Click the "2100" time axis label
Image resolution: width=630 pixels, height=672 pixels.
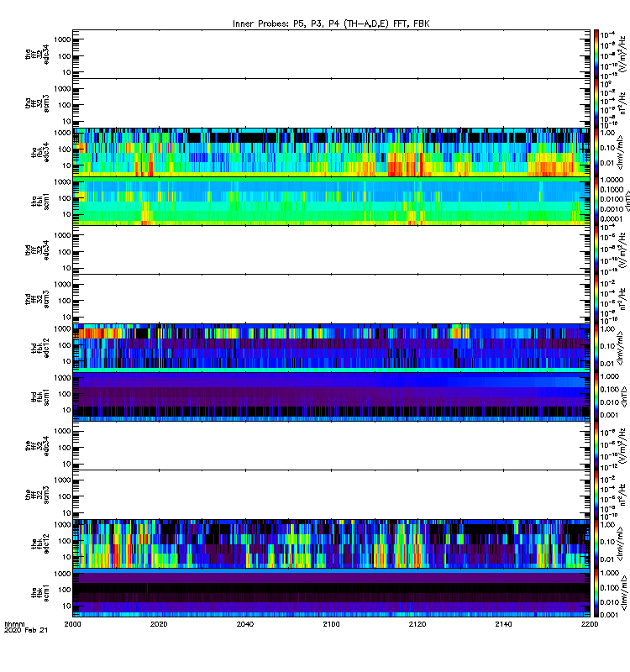click(331, 624)
